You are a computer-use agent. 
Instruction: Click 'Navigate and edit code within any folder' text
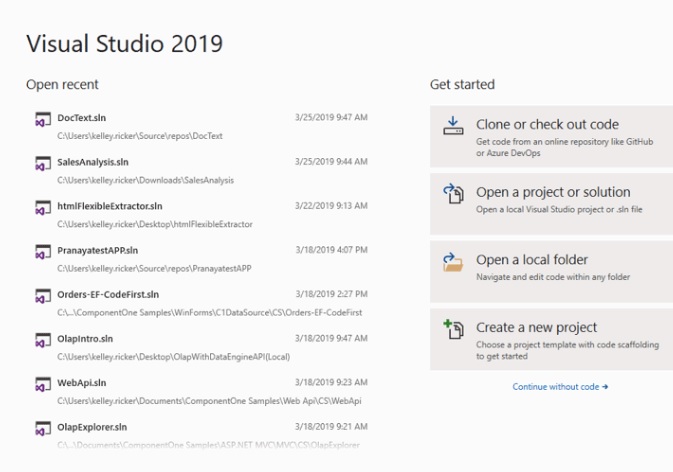click(x=553, y=277)
